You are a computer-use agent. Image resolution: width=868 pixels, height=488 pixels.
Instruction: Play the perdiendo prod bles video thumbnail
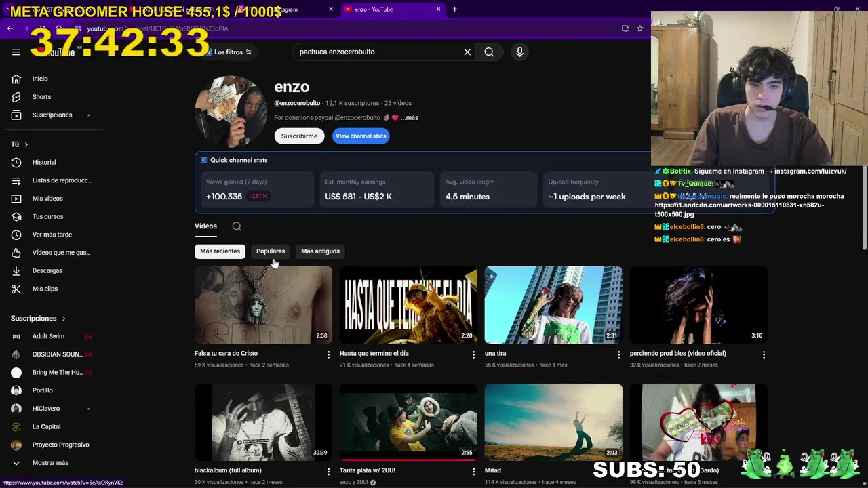(698, 305)
